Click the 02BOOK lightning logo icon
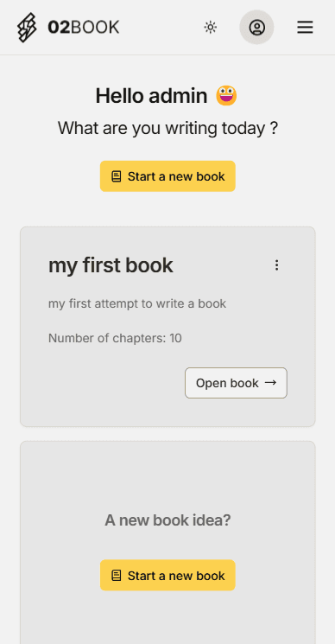335x644 pixels. pyautogui.click(x=27, y=28)
